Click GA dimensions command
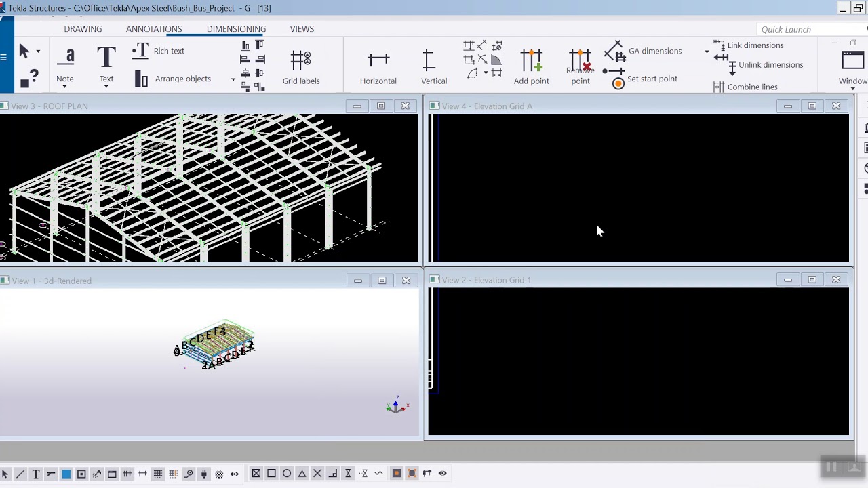This screenshot has height=488, width=868. [643, 52]
